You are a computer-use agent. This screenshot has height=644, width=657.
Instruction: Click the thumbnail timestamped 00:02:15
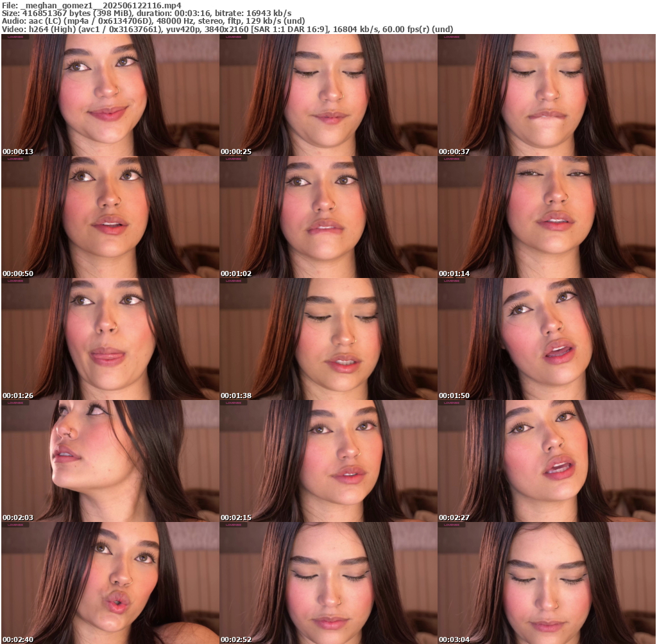[328, 461]
